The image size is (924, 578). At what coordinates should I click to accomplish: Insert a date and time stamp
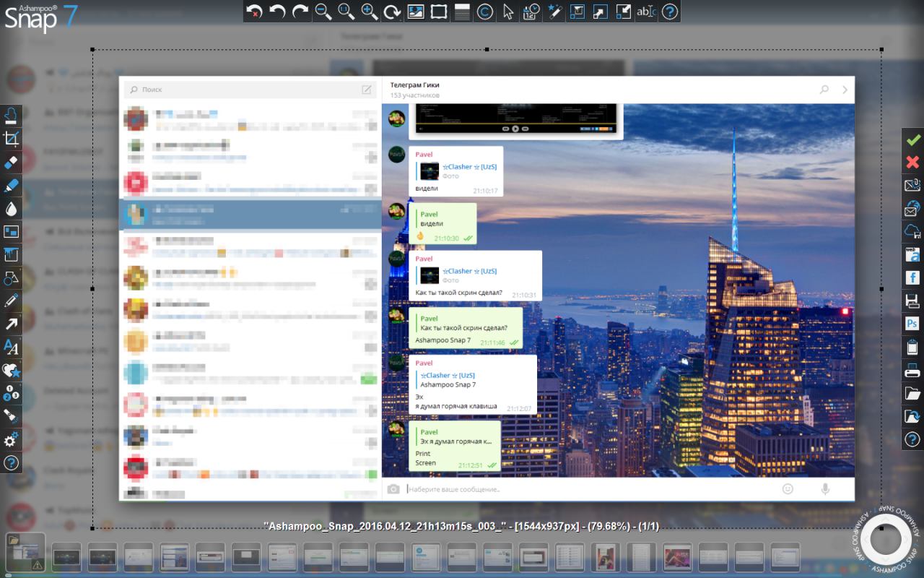point(531,12)
